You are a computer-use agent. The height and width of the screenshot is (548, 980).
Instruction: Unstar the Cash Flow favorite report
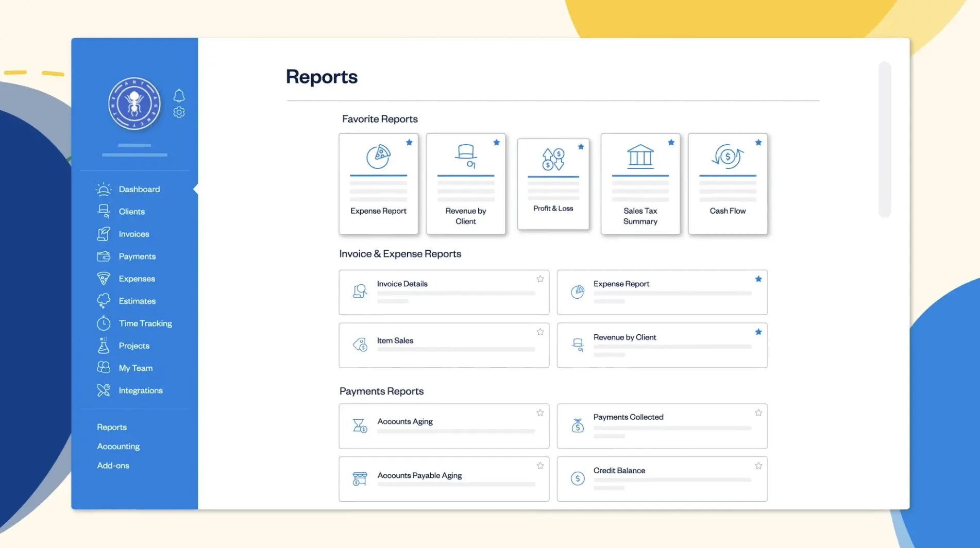(758, 143)
